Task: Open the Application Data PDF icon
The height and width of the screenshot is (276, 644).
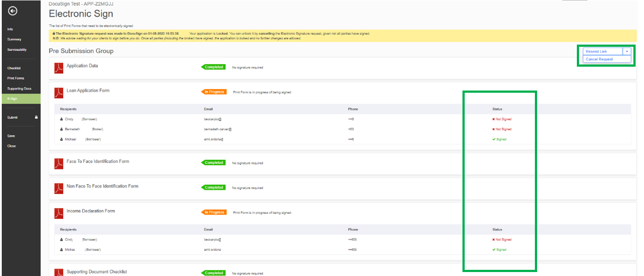Action: [x=59, y=68]
